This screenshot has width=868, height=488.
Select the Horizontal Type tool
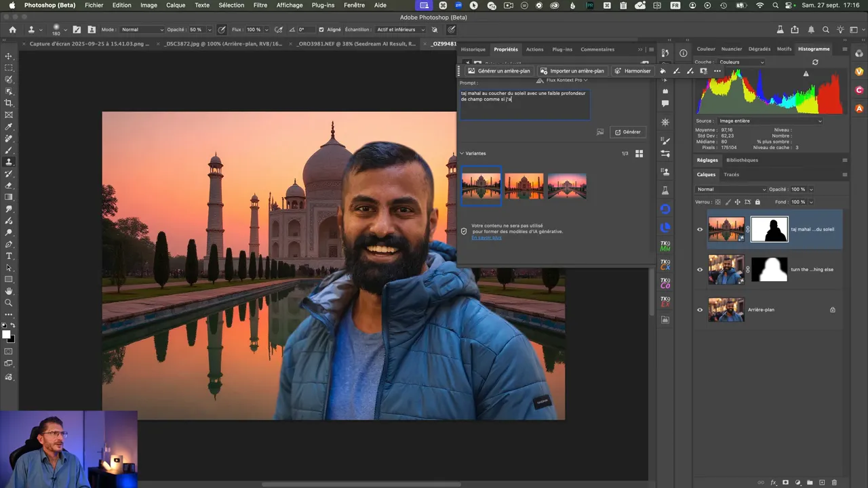tap(9, 256)
